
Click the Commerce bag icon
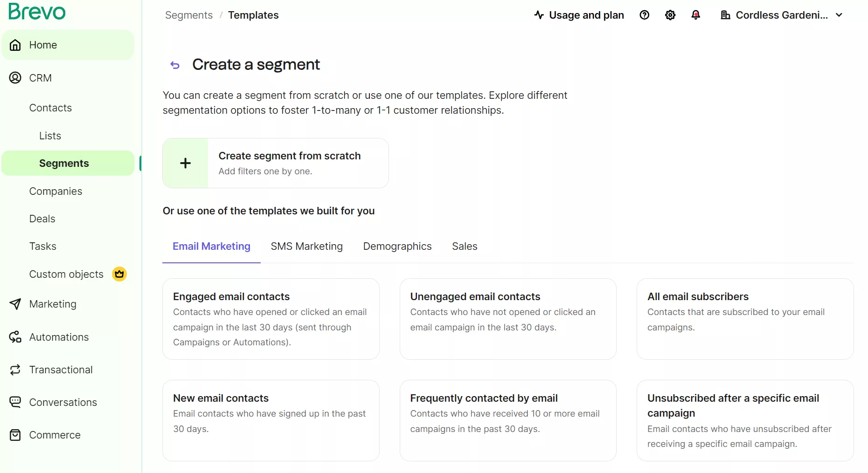tap(14, 435)
